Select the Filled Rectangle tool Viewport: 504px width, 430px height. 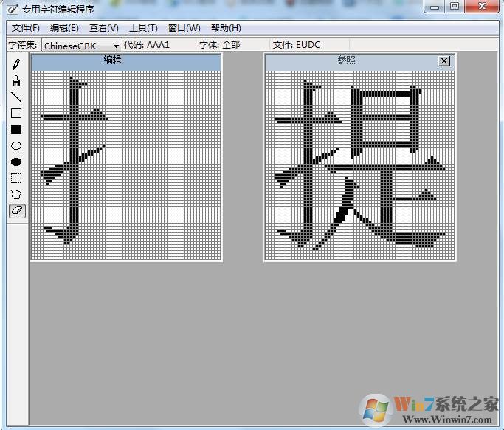[x=16, y=130]
